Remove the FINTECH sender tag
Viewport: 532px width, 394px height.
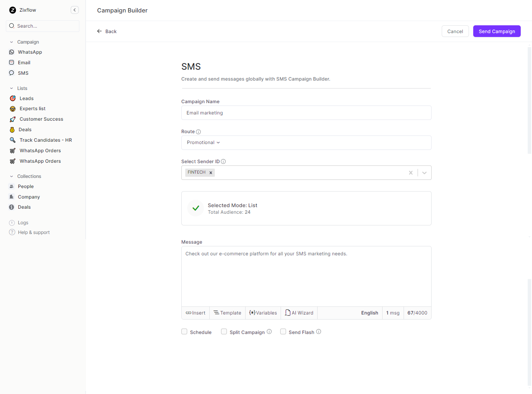coord(211,173)
